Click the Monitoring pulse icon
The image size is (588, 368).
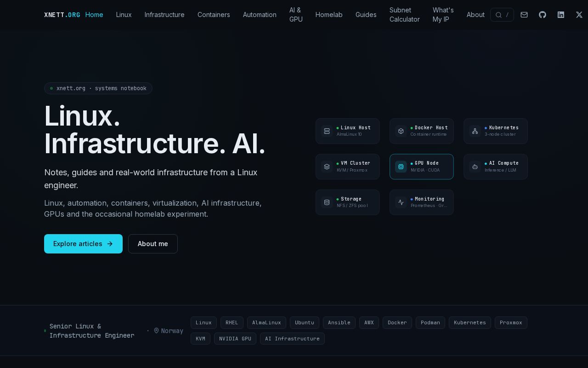[401, 202]
